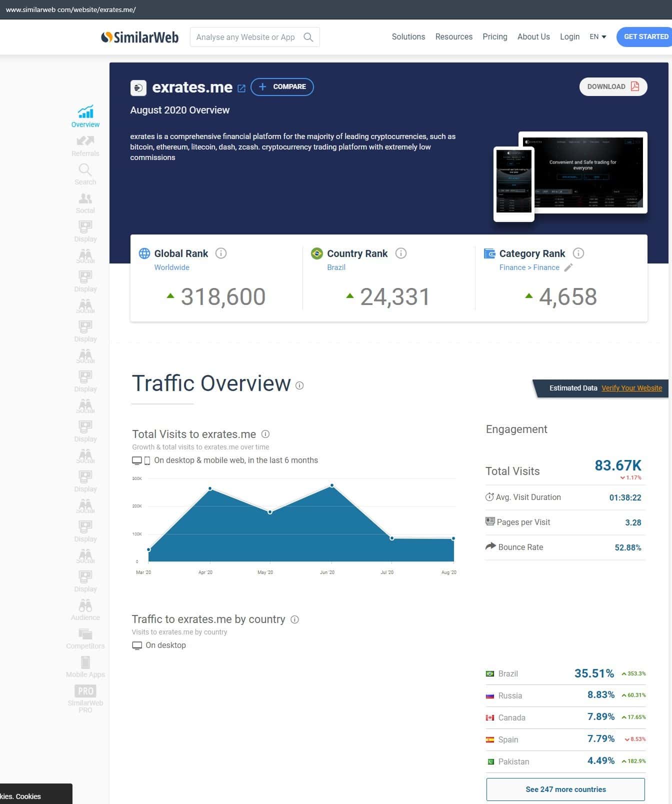
Task: Open Competitors sidebar section
Action: click(x=85, y=638)
